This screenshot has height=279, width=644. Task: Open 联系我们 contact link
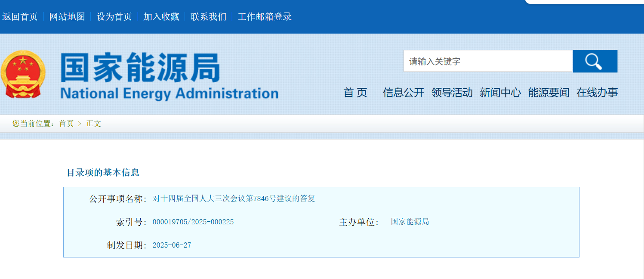point(209,17)
